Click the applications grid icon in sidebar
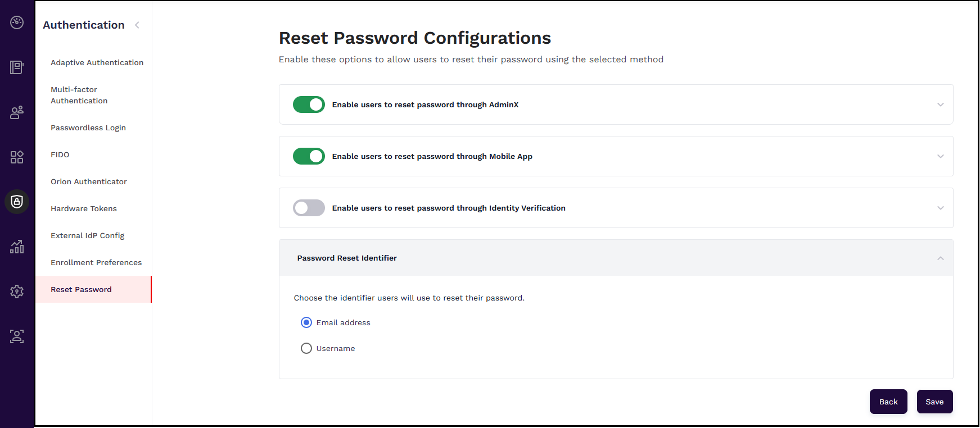980x428 pixels. click(17, 157)
